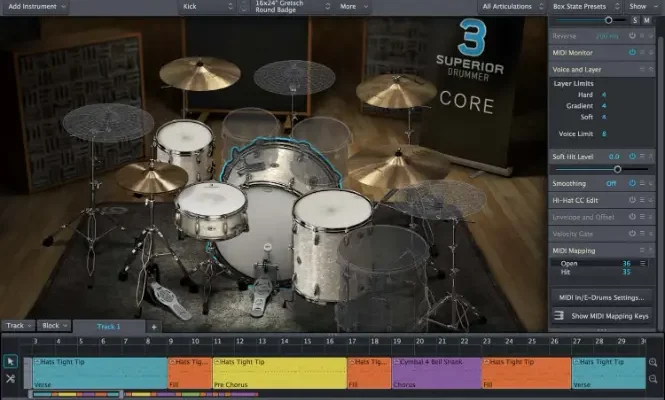Select the purple Cymbal 4 Bell Shank block
Screen dimensions: 665x400
[436, 373]
